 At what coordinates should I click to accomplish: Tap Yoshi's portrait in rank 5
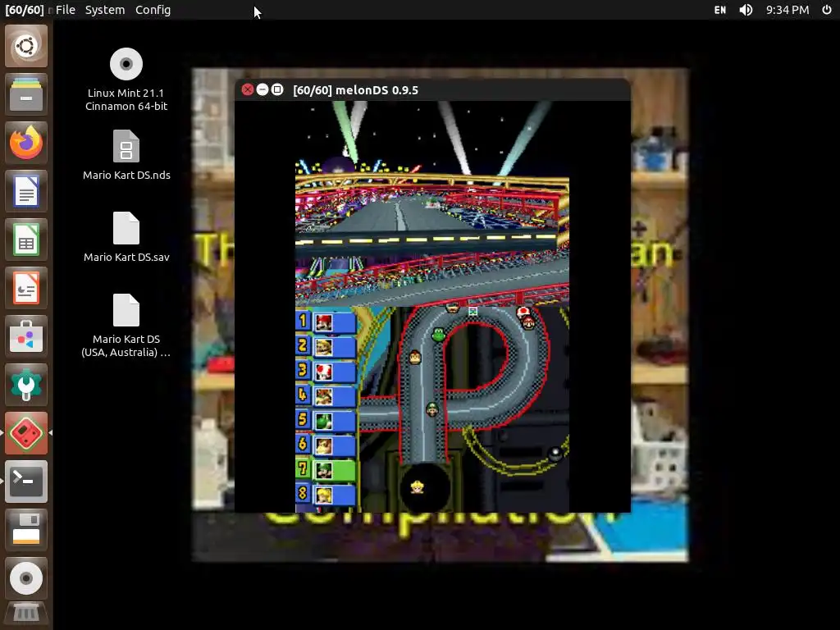coord(324,421)
